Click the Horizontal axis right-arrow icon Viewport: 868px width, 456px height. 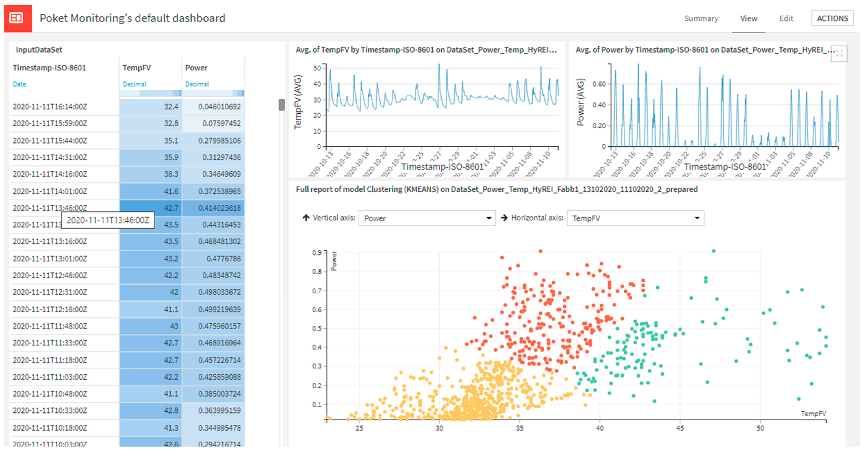point(504,218)
